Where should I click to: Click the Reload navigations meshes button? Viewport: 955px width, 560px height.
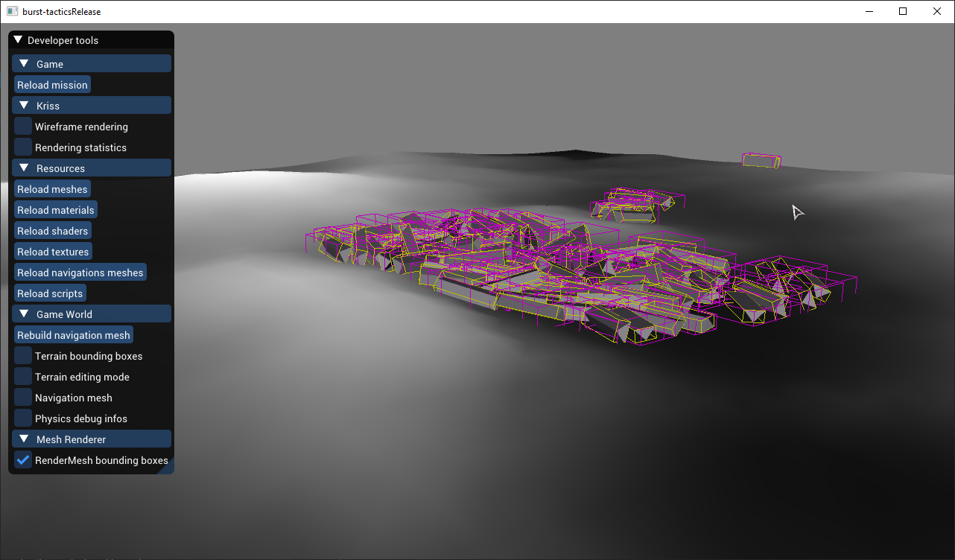point(80,273)
